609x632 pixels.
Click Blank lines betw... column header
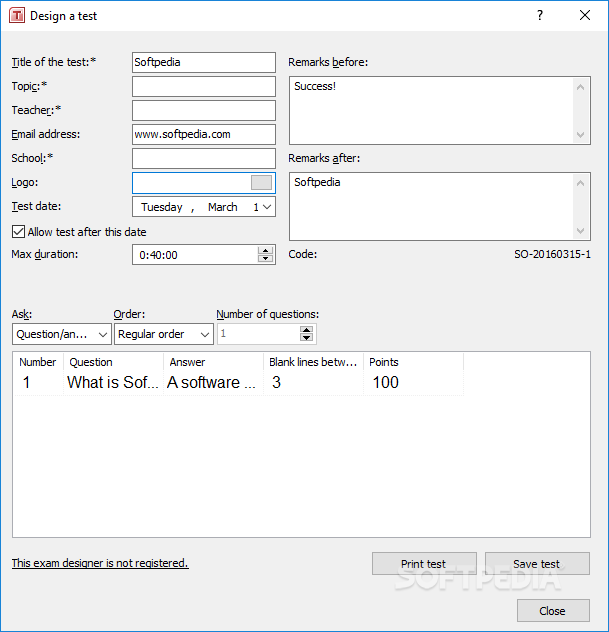(313, 362)
